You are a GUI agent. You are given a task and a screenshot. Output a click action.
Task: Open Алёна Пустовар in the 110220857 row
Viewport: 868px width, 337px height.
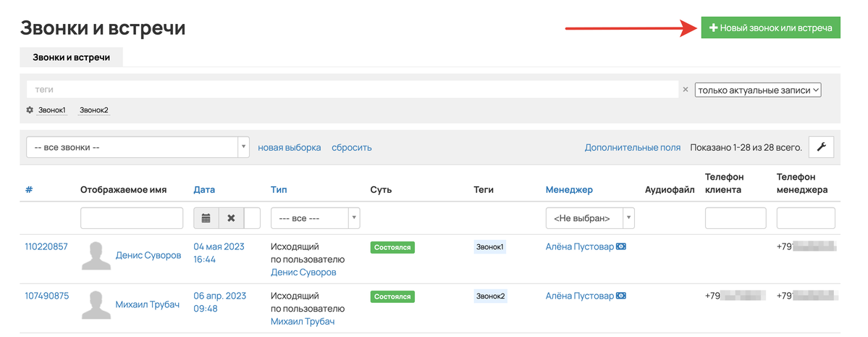point(580,246)
